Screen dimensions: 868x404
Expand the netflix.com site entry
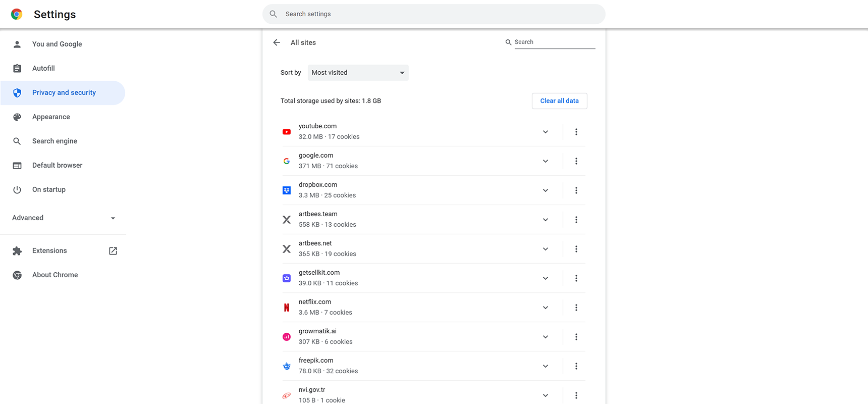point(546,308)
